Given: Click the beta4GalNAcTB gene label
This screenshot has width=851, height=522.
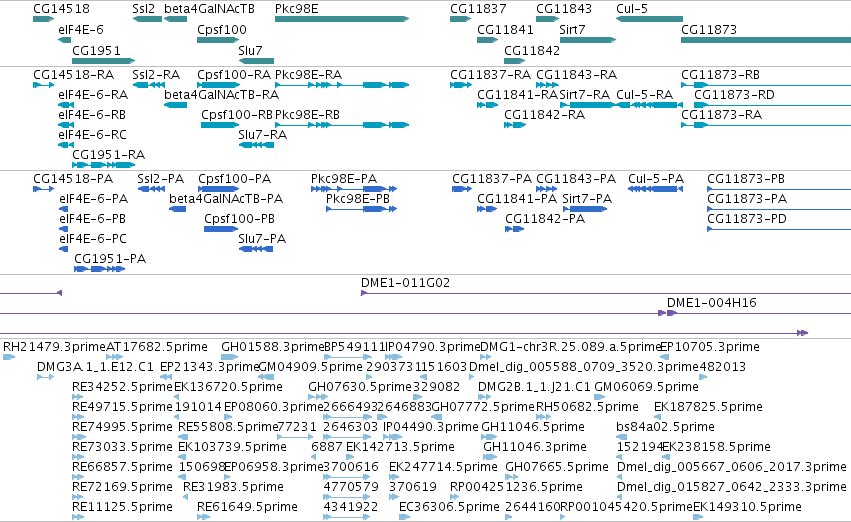Looking at the screenshot, I should 209,9.
